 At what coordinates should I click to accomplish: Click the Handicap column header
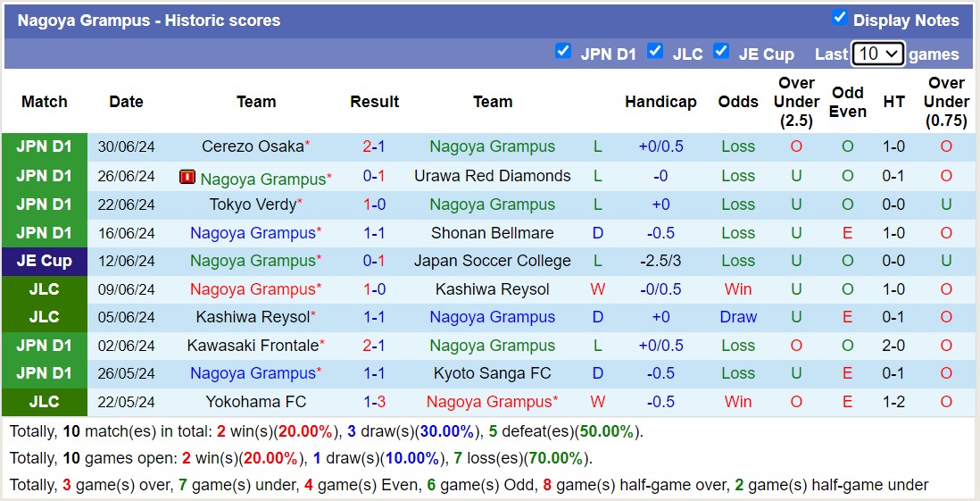click(x=660, y=102)
